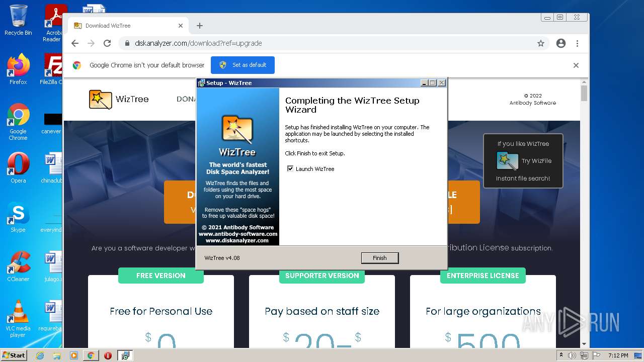Open media player taskbar icon
Viewport: 644px width, 362px height.
pos(74,355)
